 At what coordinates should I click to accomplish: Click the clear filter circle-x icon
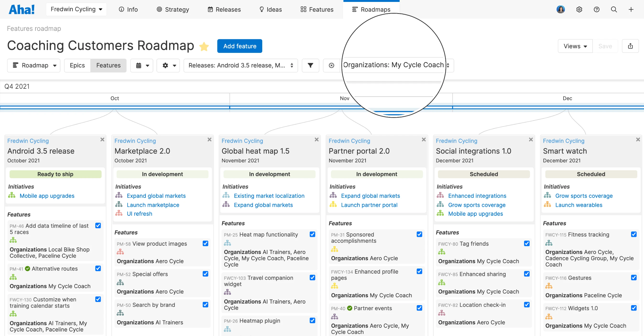(x=331, y=65)
